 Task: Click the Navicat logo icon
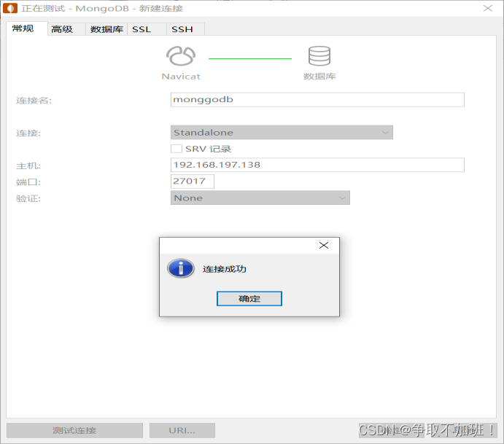click(181, 56)
